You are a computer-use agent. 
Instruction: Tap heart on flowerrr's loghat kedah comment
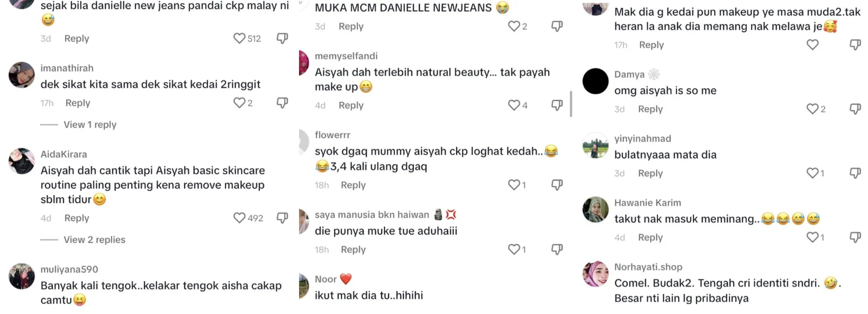[x=514, y=184]
